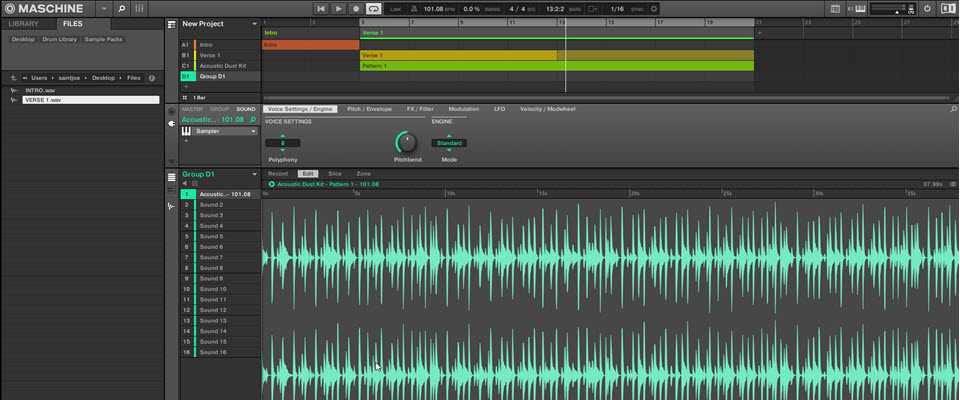The image size is (960, 400).
Task: Select the channel properties icon
Action: click(171, 111)
